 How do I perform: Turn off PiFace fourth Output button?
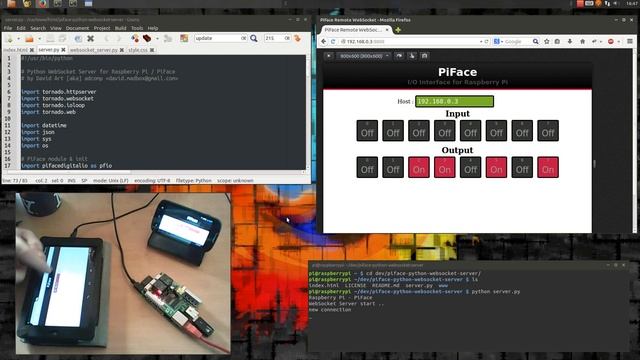tap(444, 167)
